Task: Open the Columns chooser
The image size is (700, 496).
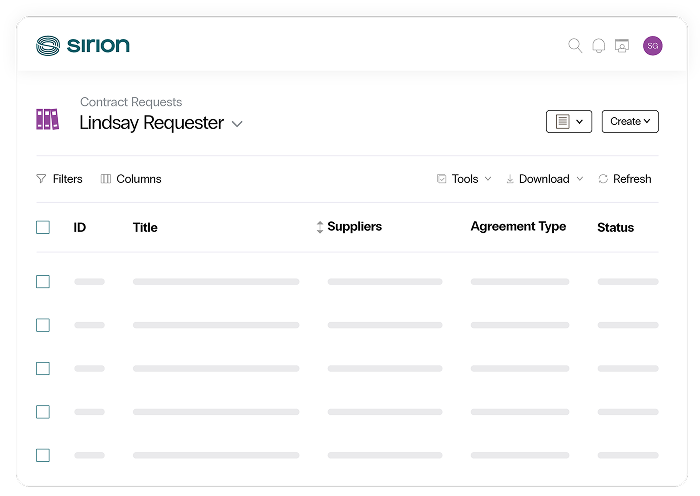Action: click(131, 179)
